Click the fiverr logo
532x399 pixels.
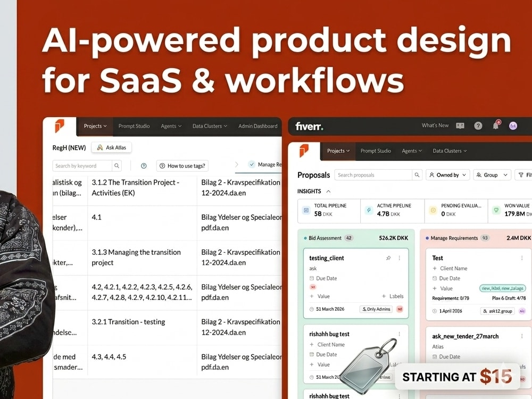(x=309, y=126)
